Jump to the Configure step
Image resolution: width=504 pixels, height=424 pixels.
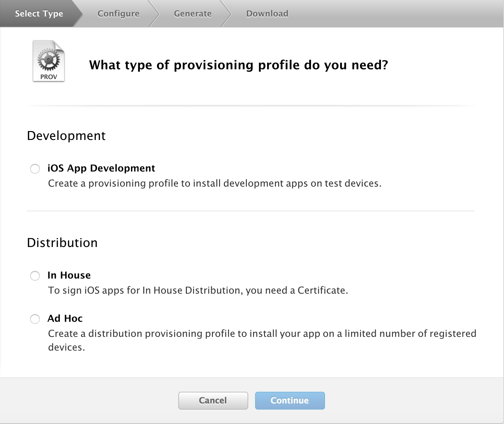tap(118, 14)
